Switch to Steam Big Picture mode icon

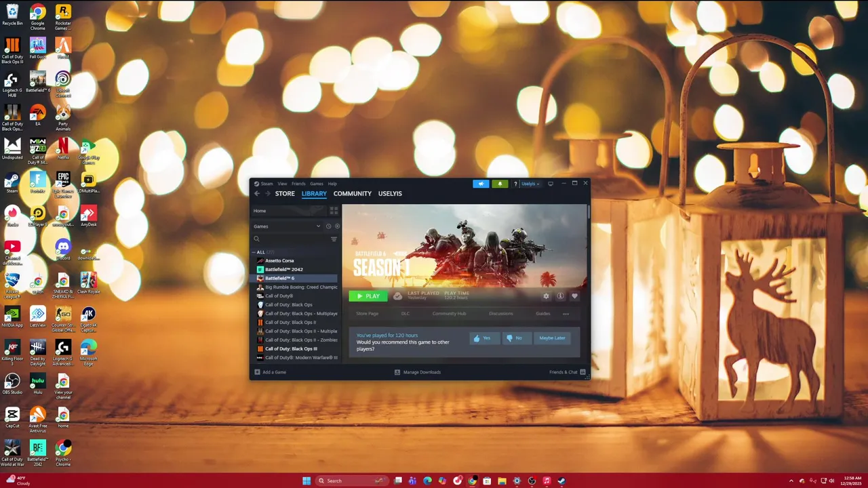(550, 184)
